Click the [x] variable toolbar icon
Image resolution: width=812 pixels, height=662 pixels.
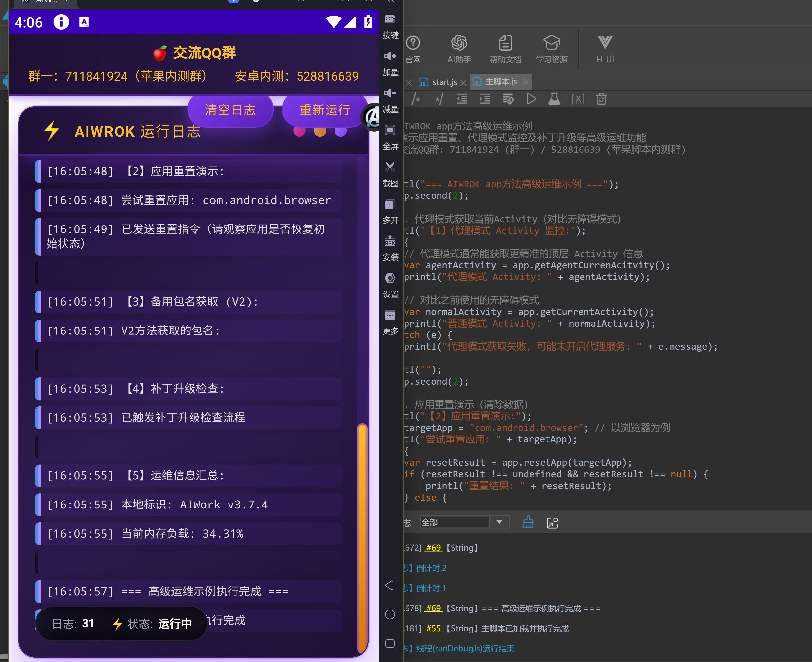pos(578,99)
